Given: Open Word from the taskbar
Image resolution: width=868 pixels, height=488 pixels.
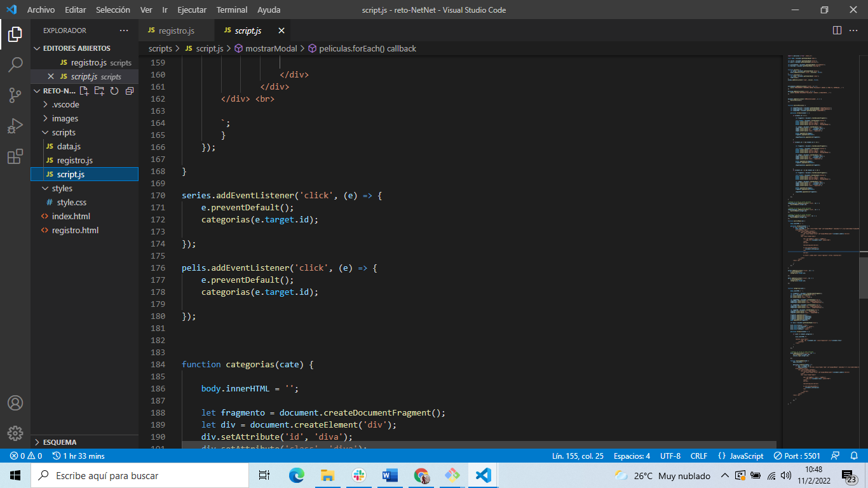Looking at the screenshot, I should [x=390, y=475].
